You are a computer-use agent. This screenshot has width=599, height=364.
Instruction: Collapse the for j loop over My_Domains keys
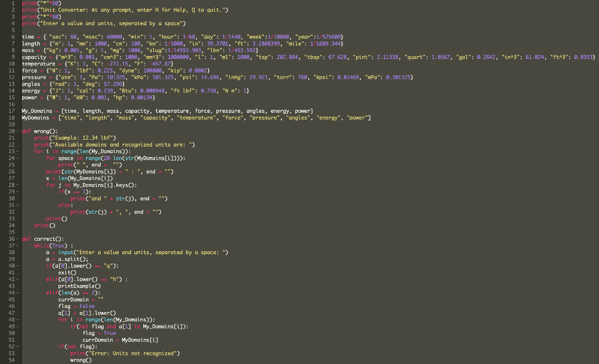[18, 185]
